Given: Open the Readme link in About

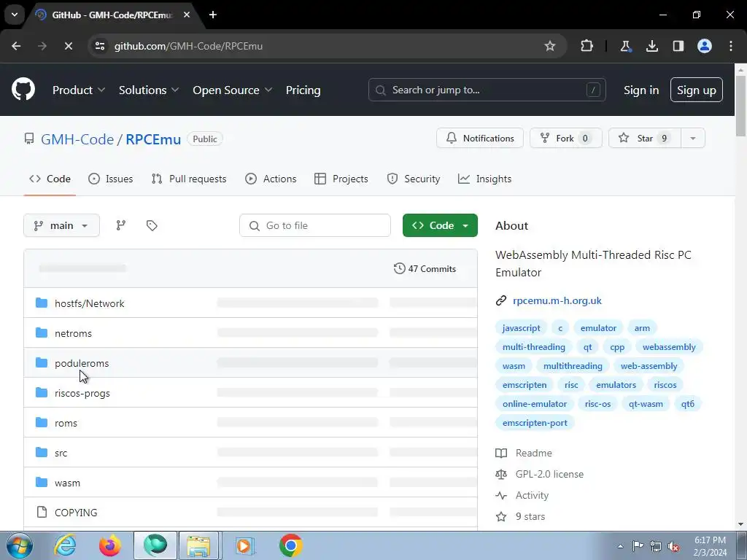Looking at the screenshot, I should [x=533, y=453].
